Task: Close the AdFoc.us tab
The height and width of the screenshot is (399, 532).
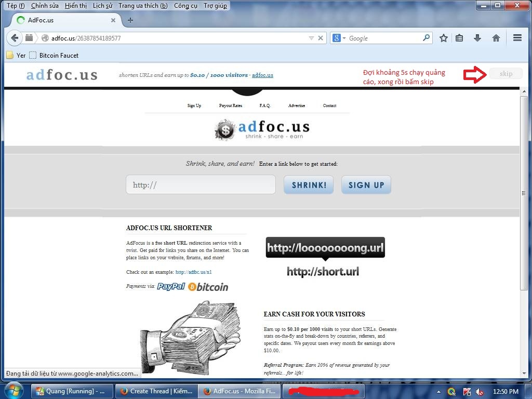Action: (113, 20)
